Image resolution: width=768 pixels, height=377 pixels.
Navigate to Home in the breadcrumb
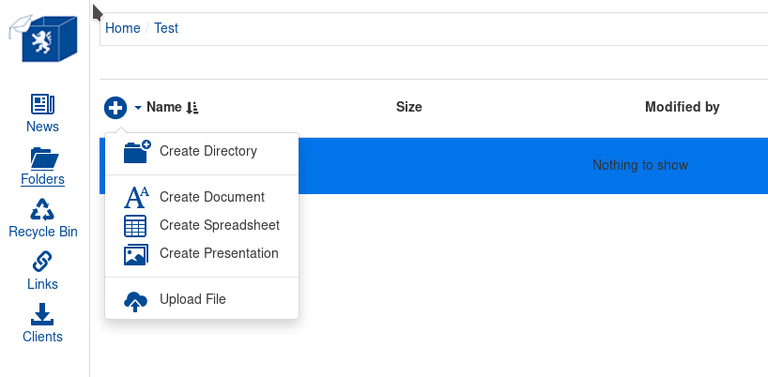pos(122,28)
